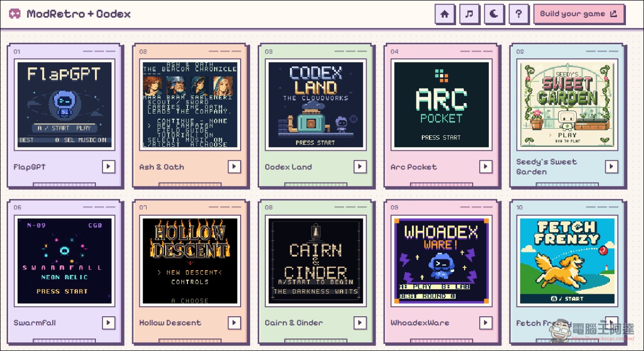
Task: Open the Ash & Oath screenshot thumbnail
Action: pos(190,105)
